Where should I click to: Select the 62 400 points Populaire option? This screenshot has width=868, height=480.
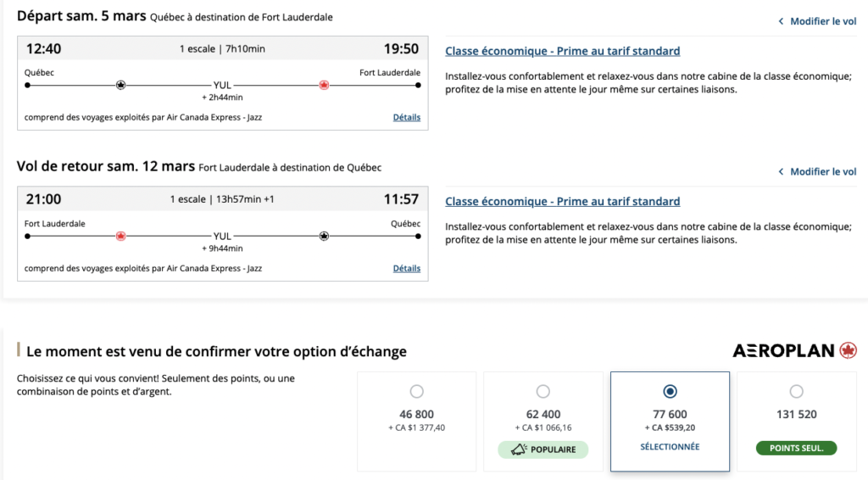[x=542, y=392]
